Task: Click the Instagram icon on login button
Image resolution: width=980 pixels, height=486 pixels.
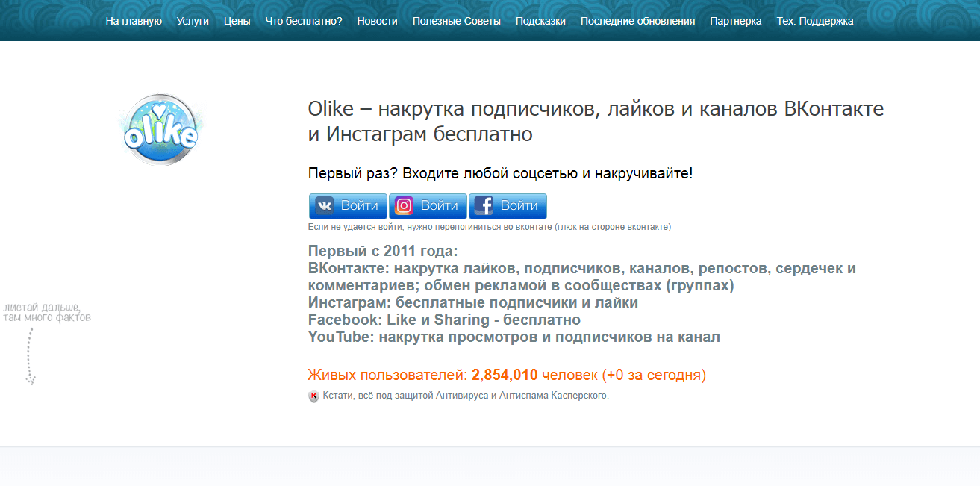Action: coord(404,206)
